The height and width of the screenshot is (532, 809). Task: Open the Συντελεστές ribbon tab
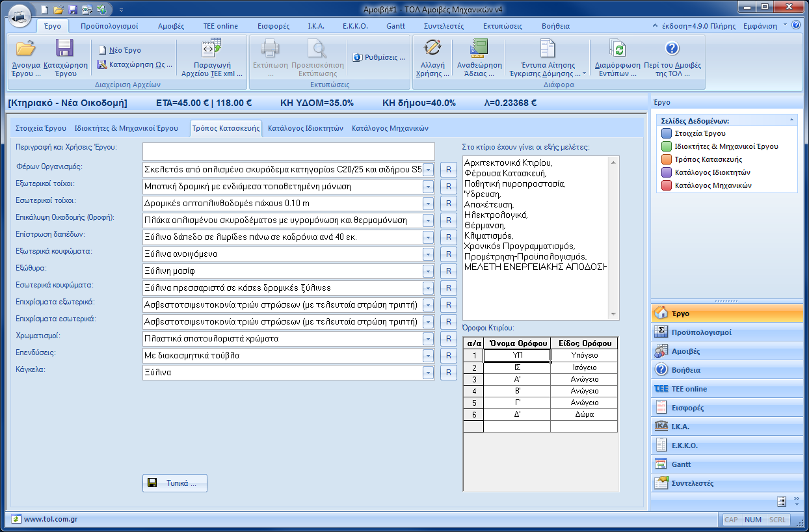coord(444,26)
